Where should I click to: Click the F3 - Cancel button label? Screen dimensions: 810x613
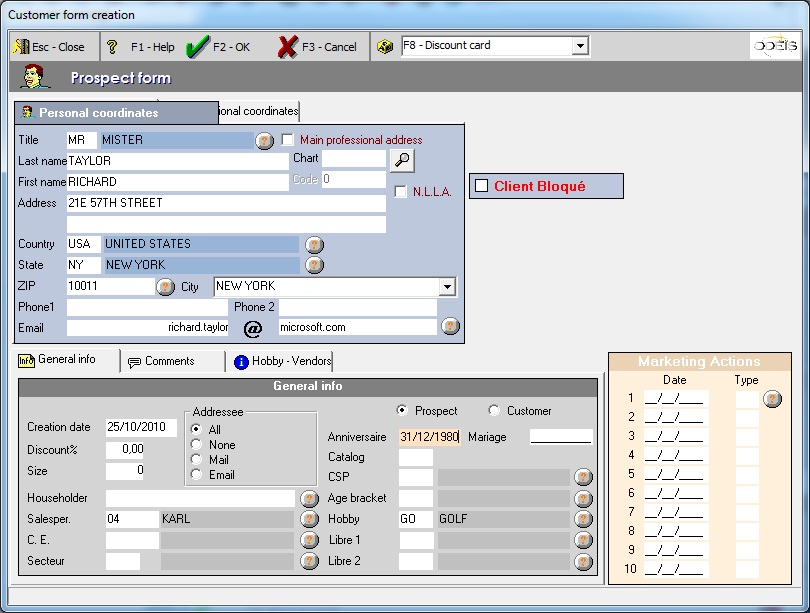point(329,47)
